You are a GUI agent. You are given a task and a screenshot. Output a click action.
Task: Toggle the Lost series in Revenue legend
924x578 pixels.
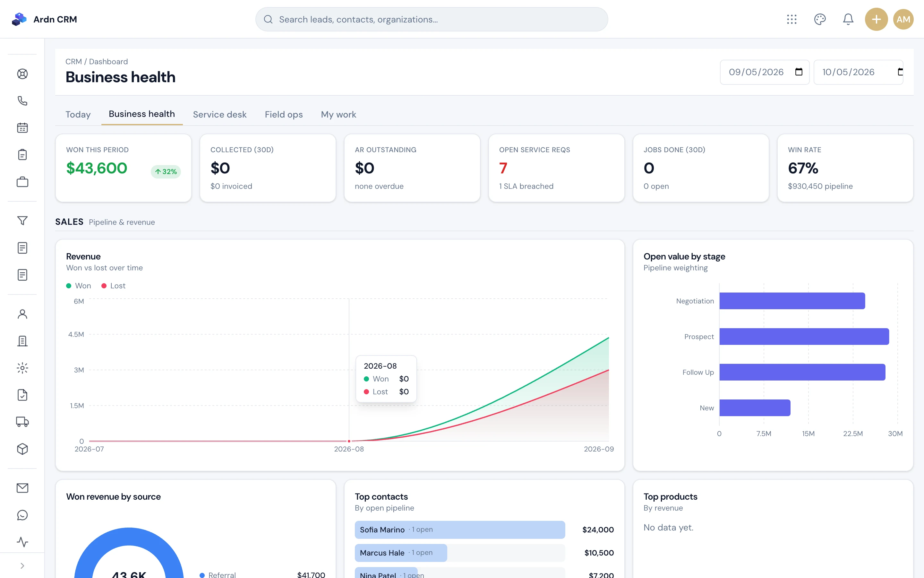(x=113, y=285)
